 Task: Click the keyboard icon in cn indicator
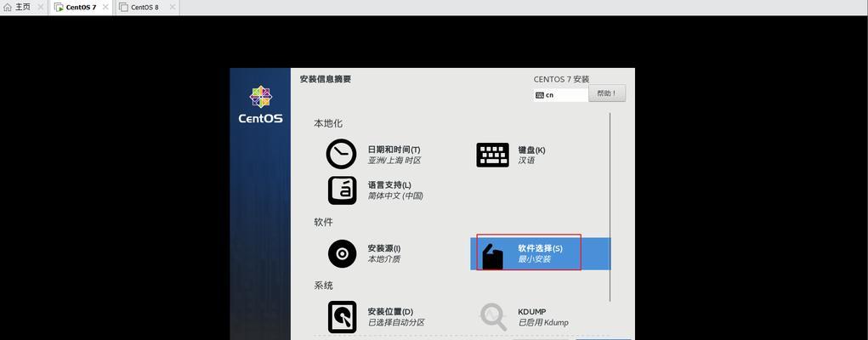540,94
